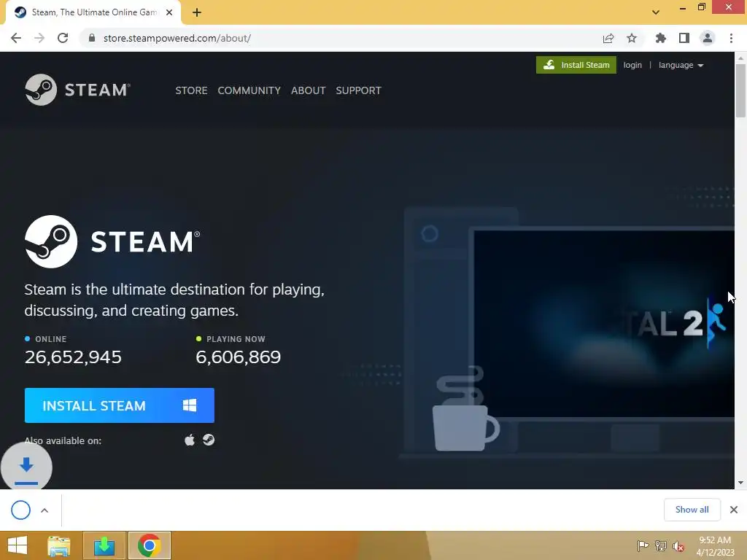This screenshot has height=560, width=747.
Task: Go back to the previous page
Action: coord(16,38)
